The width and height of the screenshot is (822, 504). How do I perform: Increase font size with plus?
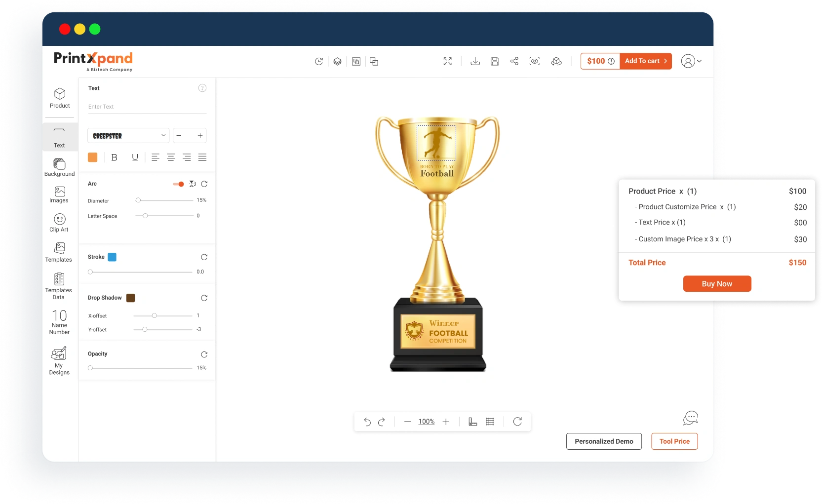point(200,136)
